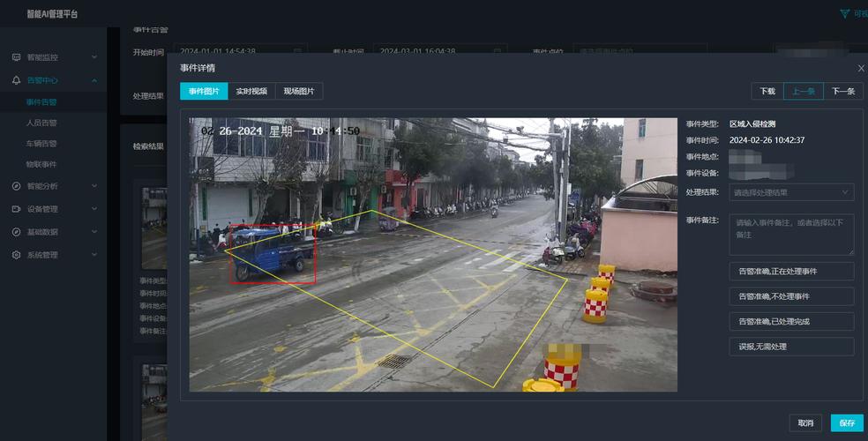The width and height of the screenshot is (868, 441).
Task: Click the 设备管理 camera icon
Action: tap(16, 209)
